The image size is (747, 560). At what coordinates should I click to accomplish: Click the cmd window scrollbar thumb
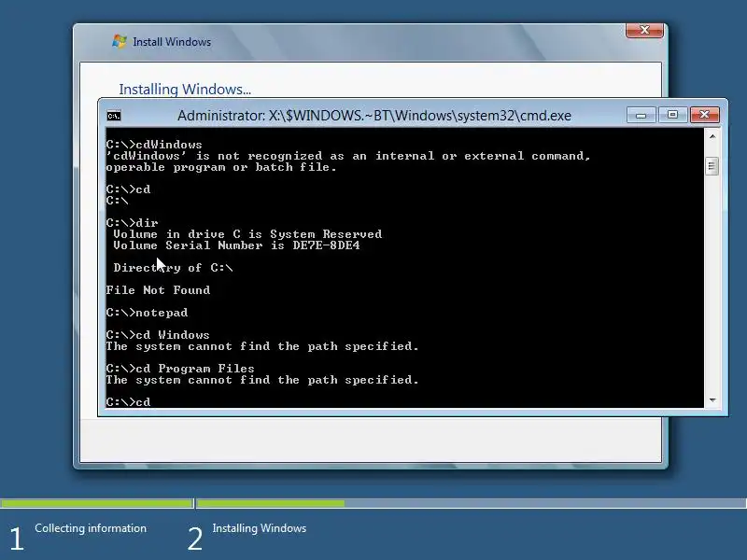pyautogui.click(x=712, y=166)
